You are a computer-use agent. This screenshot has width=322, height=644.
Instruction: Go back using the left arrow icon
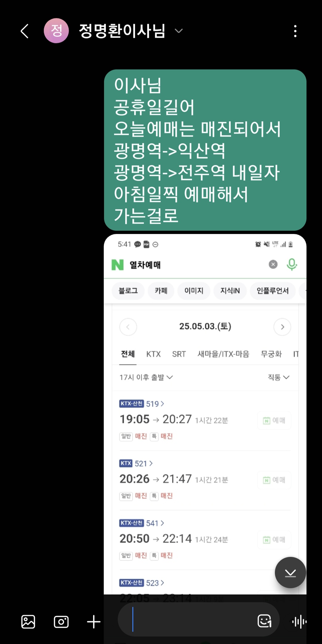[24, 31]
